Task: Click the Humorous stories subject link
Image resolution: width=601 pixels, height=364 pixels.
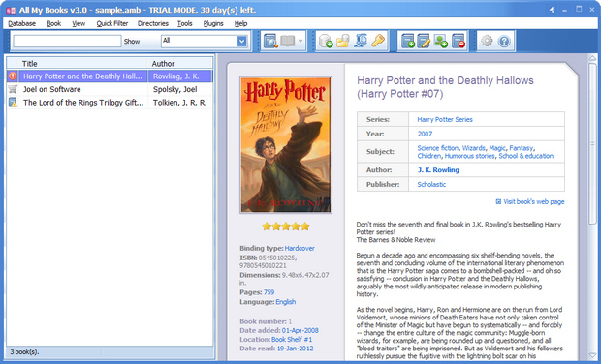Action: click(469, 156)
